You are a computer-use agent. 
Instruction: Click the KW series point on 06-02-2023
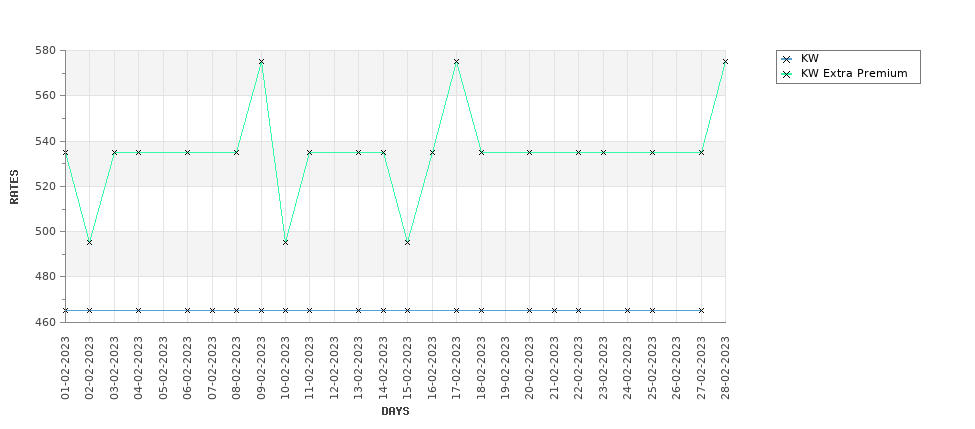point(187,310)
